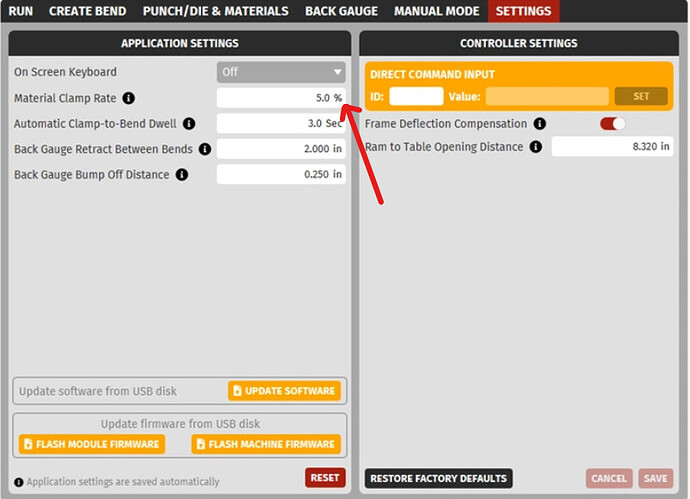Click info icon for Ram to Table Opening Distance
Screen dimensions: 690x499
coord(535,147)
